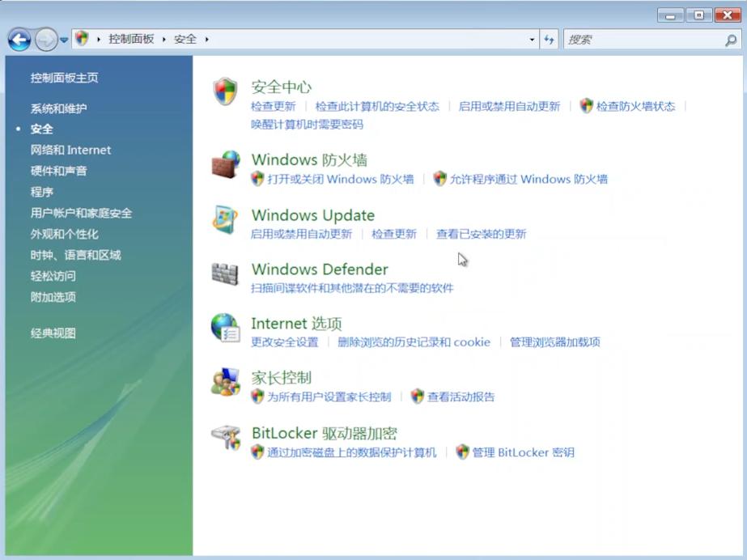Open 附加选项 in sidebar
The width and height of the screenshot is (747, 560).
tap(53, 297)
